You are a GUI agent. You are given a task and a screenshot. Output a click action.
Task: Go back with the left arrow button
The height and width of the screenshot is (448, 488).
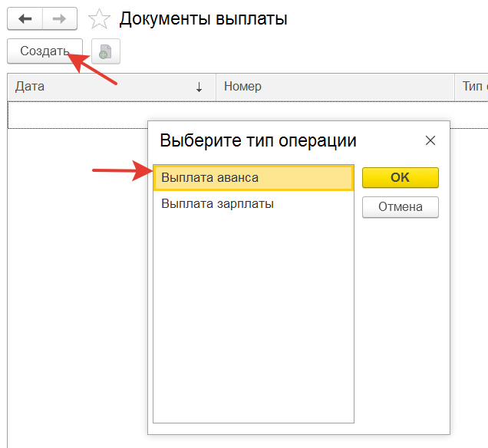25,18
